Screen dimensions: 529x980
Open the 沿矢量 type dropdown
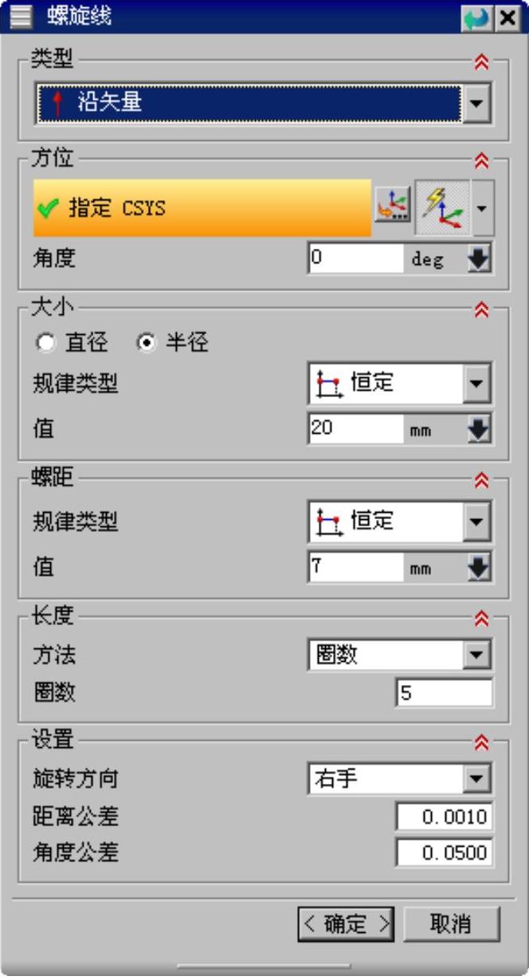tap(476, 104)
